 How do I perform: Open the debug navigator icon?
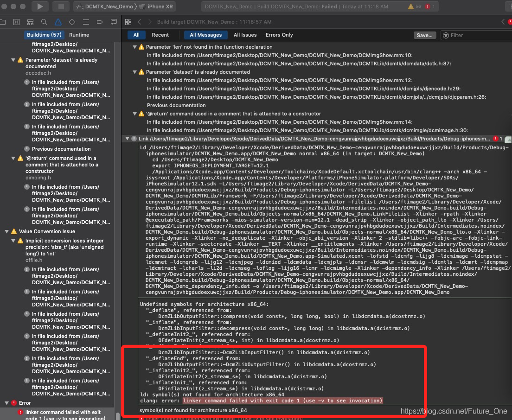click(86, 22)
